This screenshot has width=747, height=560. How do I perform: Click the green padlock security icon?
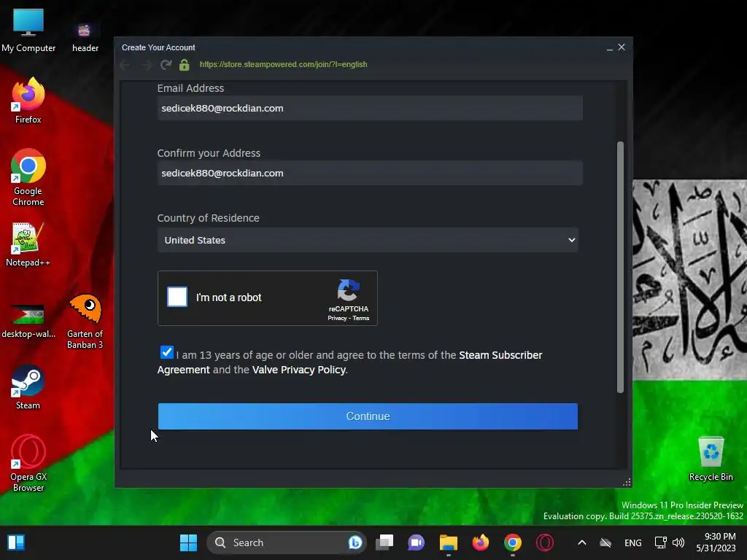[185, 65]
